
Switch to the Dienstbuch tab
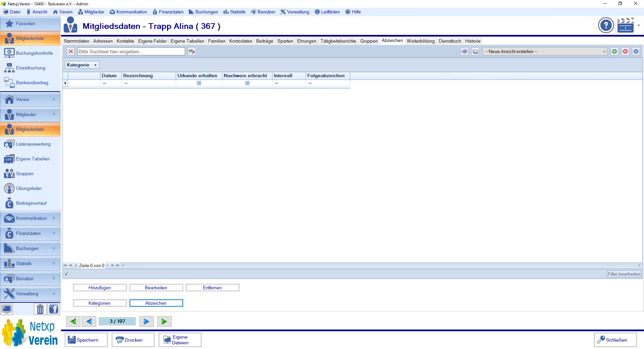click(450, 41)
